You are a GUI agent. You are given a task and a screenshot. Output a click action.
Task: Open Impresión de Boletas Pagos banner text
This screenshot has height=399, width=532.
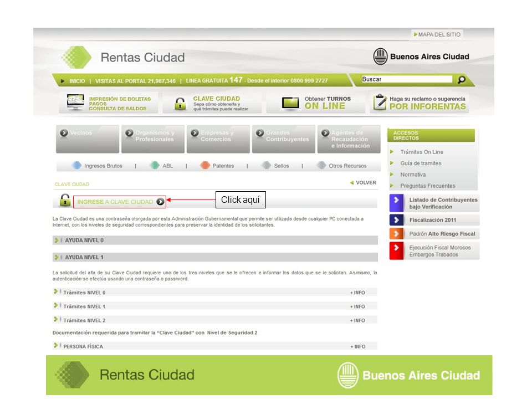(120, 104)
